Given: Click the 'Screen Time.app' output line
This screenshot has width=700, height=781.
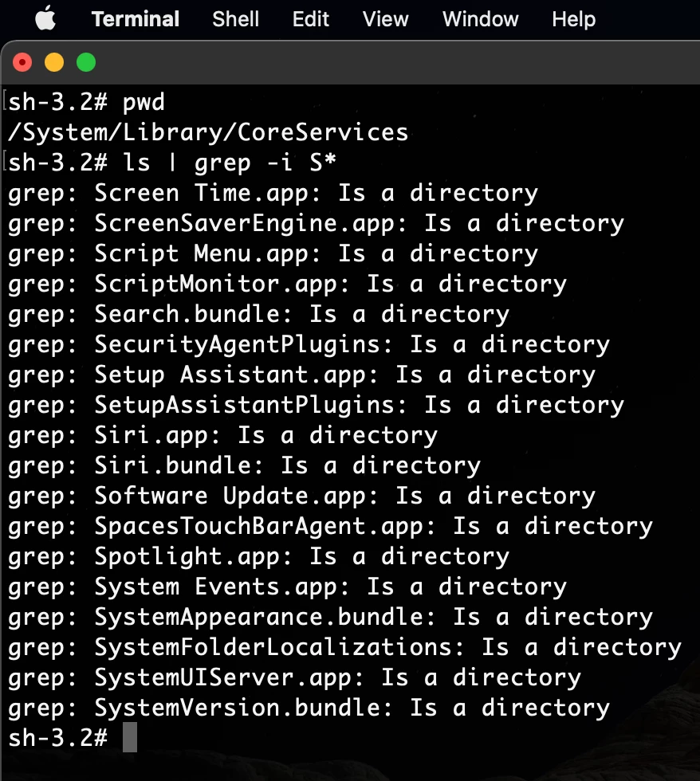Looking at the screenshot, I should click(273, 193).
